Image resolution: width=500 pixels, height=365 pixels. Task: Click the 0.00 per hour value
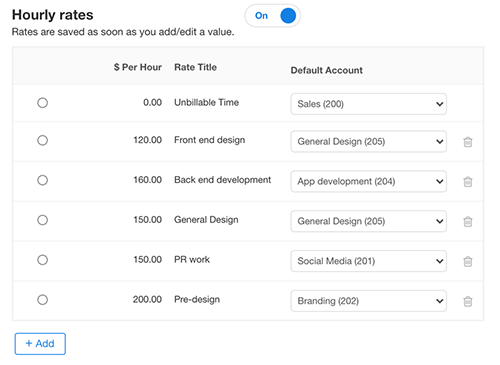tap(152, 102)
